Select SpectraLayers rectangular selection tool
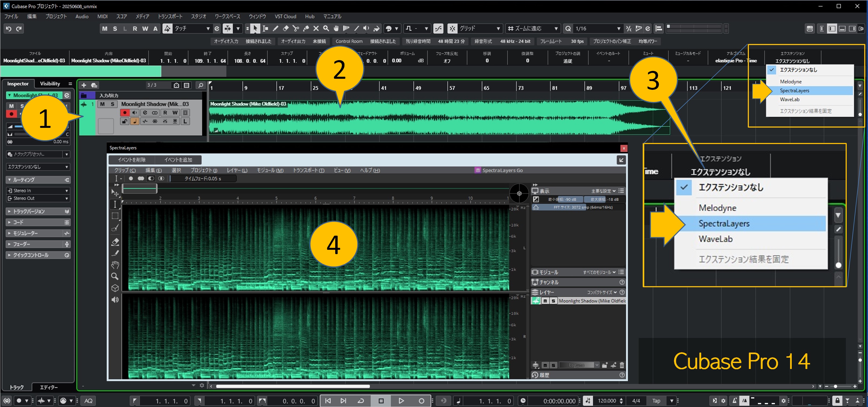 point(115,216)
